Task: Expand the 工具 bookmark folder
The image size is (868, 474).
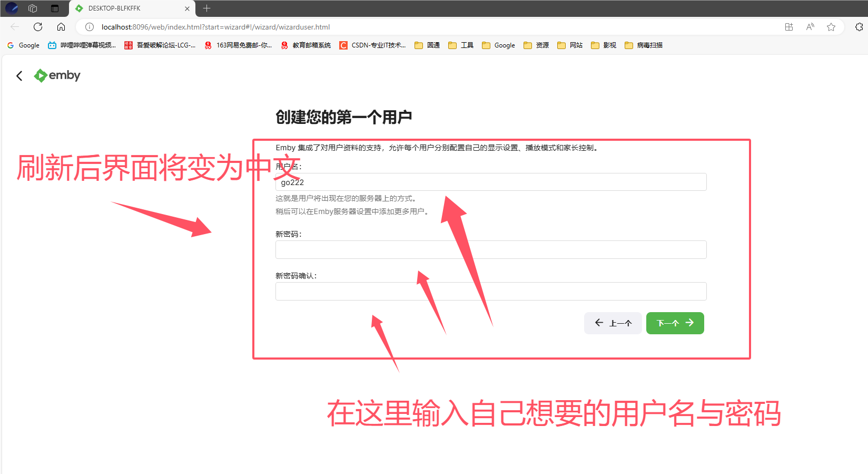Action: [x=461, y=45]
